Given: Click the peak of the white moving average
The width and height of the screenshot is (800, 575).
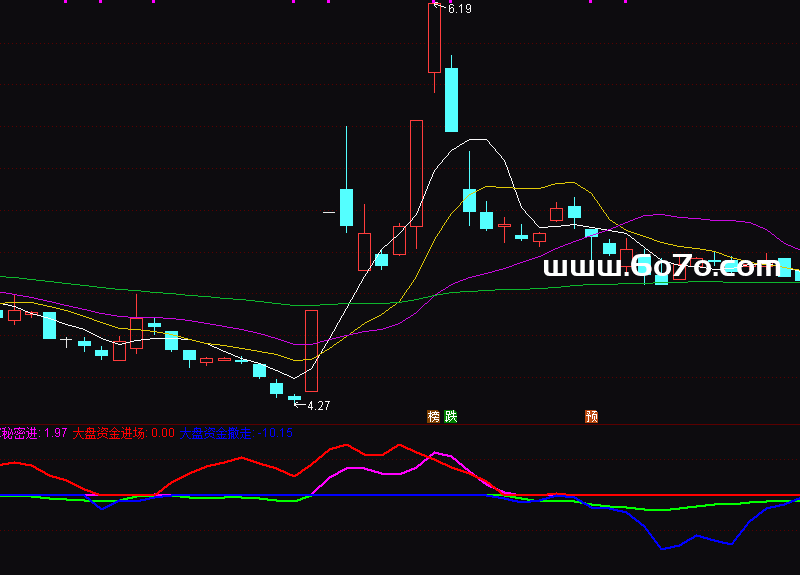Looking at the screenshot, I should click(x=479, y=139).
